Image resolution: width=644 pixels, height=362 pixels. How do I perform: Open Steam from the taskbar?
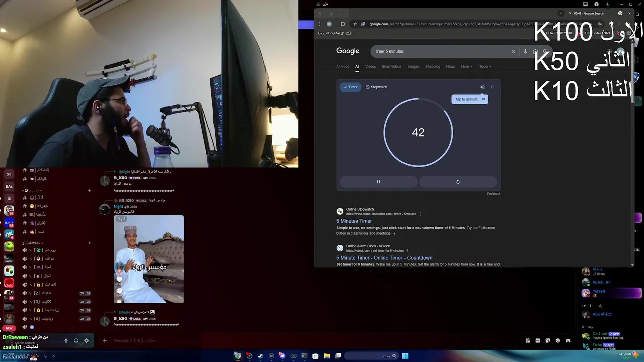pos(260,356)
